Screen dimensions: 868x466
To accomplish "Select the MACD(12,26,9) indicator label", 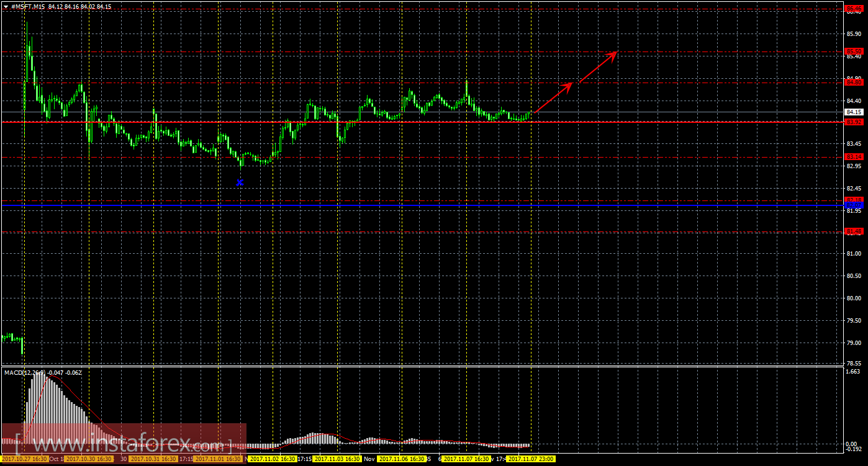I will tap(25, 372).
